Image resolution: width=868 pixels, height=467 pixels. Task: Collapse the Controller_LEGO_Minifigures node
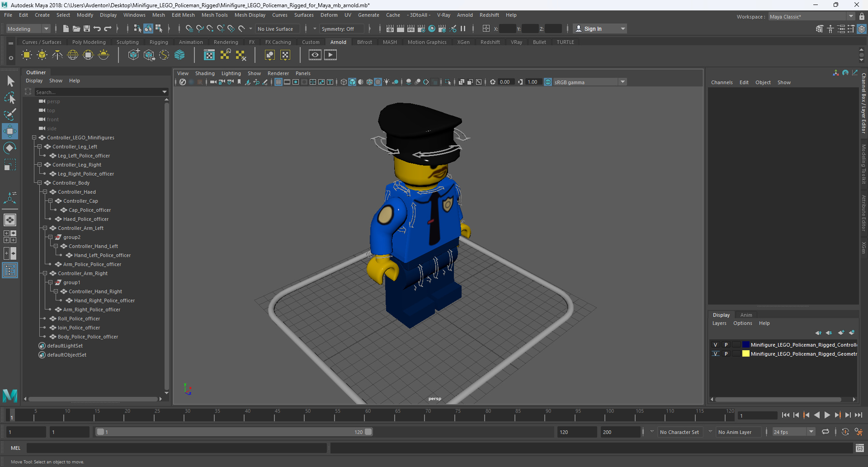pos(34,138)
